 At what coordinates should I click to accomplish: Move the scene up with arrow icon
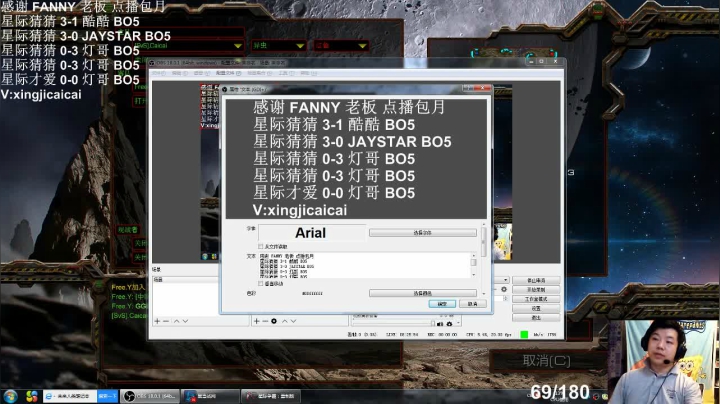[176, 321]
